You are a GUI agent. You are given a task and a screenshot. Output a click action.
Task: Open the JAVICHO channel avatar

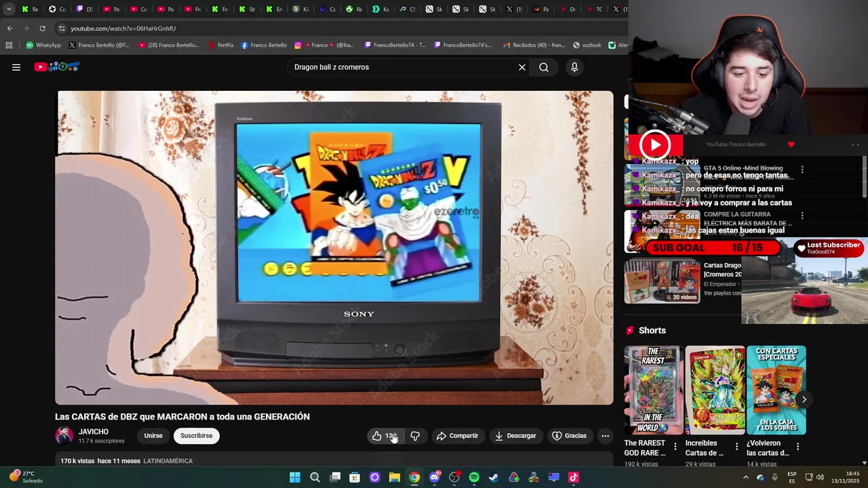coord(64,436)
